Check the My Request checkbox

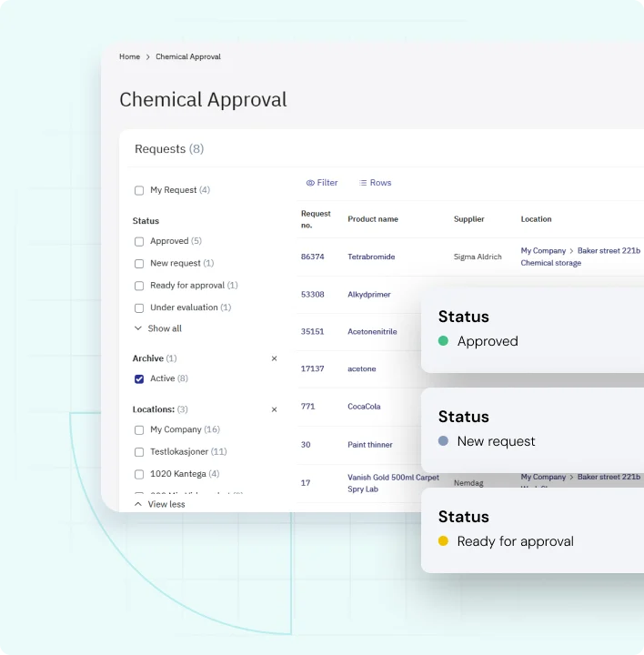(x=139, y=190)
